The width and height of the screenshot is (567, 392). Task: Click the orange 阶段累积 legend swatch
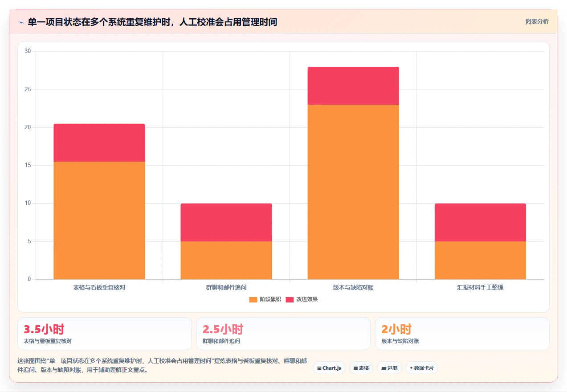point(253,299)
